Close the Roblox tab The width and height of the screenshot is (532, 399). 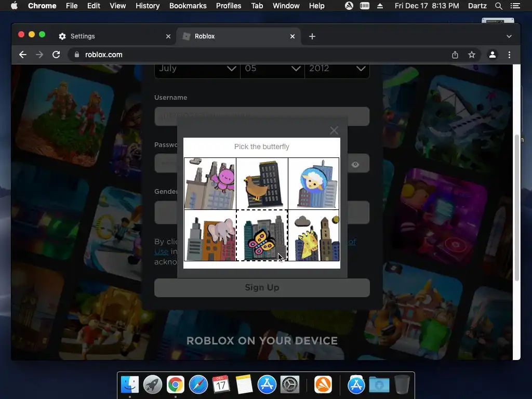(292, 36)
